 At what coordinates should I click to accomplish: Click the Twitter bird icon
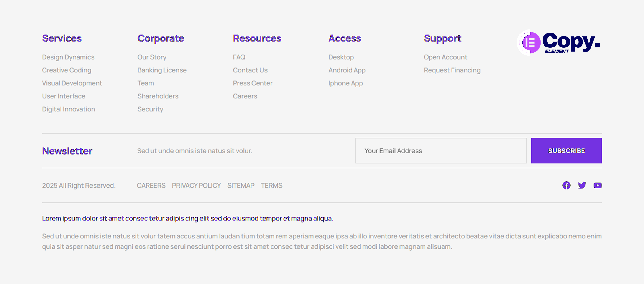point(582,185)
